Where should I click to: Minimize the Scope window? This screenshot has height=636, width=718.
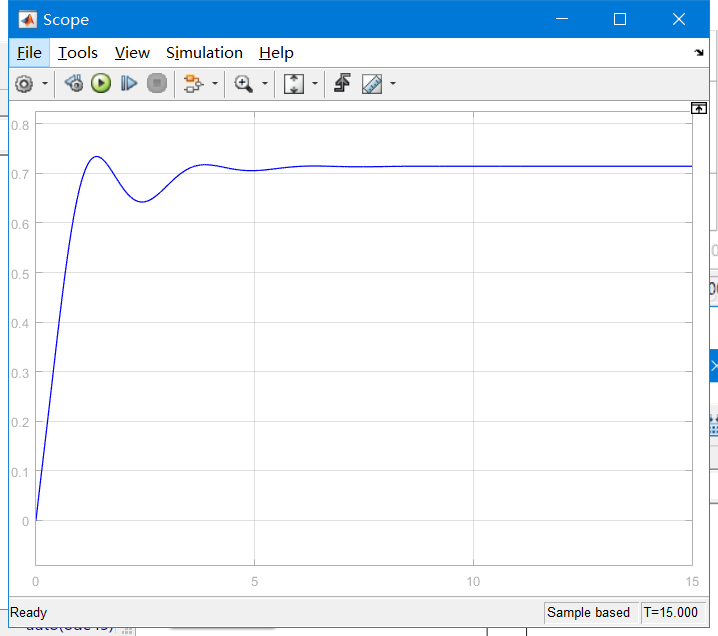(562, 19)
